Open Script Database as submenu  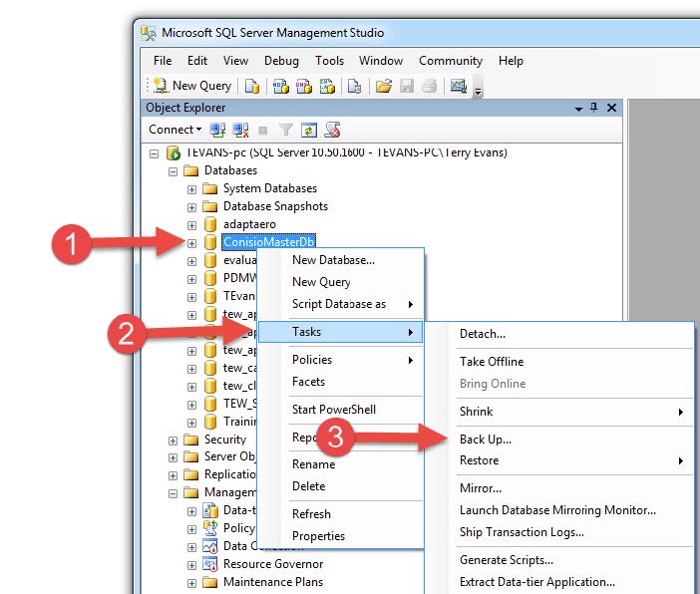click(x=341, y=304)
